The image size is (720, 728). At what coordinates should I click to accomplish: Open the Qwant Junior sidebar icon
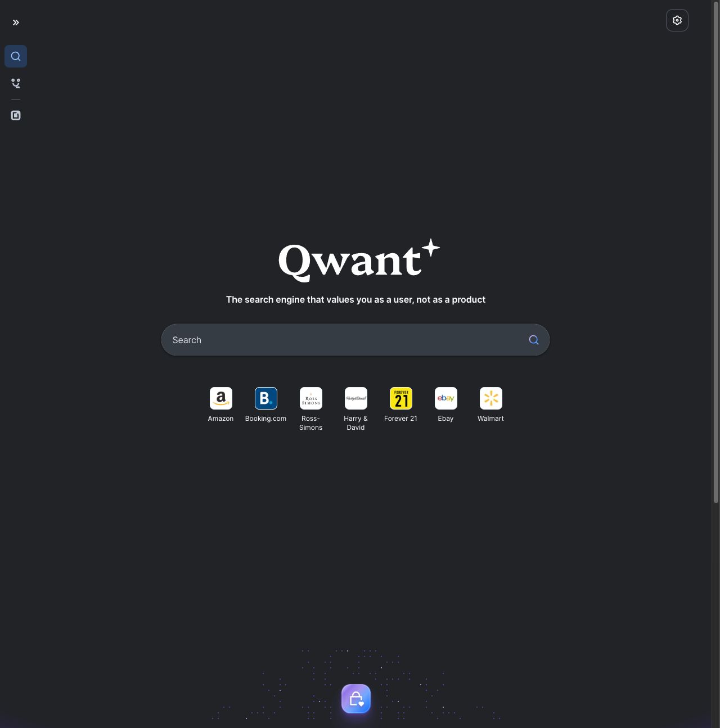click(x=16, y=83)
